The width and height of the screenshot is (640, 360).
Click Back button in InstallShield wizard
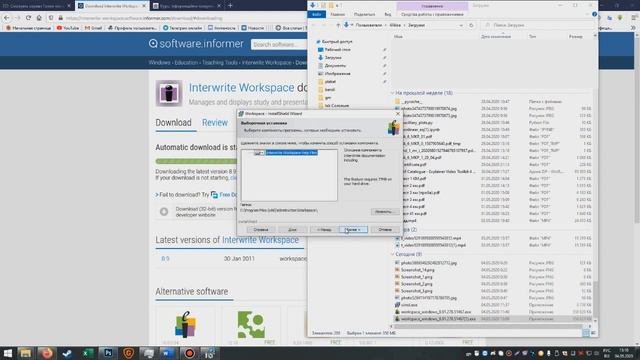[x=324, y=229]
